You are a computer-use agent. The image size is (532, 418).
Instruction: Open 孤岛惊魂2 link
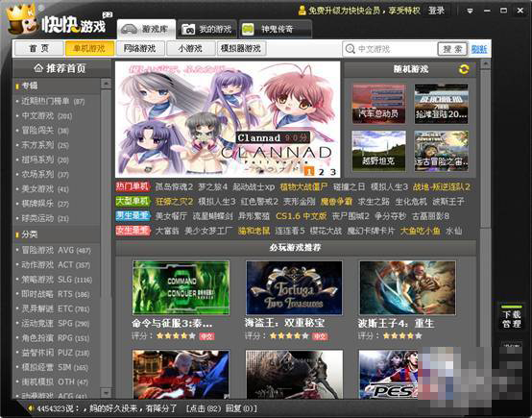[x=174, y=186]
